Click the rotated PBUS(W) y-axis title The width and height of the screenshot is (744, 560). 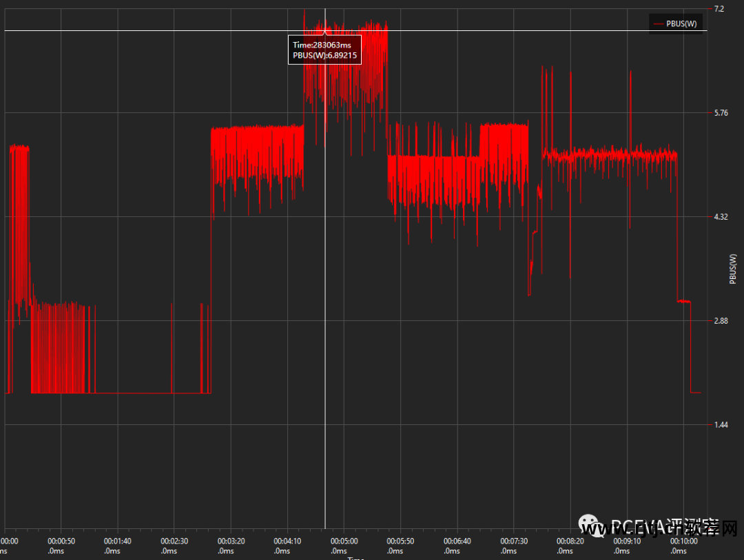733,269
